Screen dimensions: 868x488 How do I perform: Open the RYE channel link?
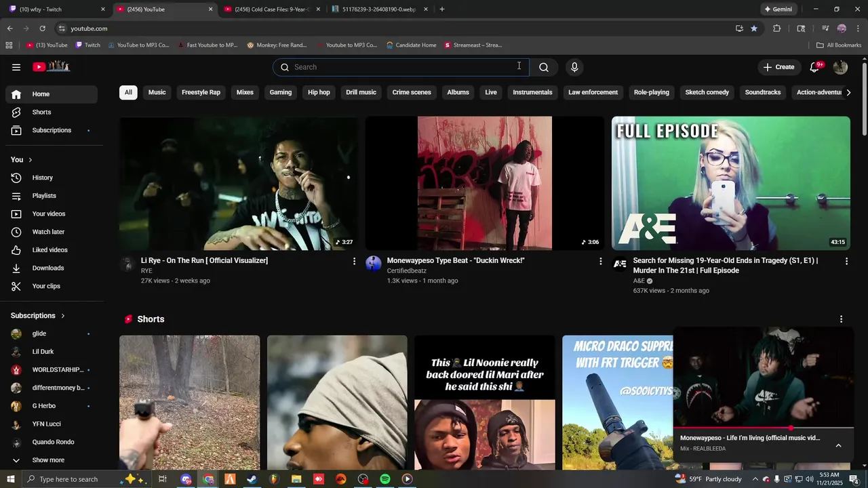coord(146,271)
